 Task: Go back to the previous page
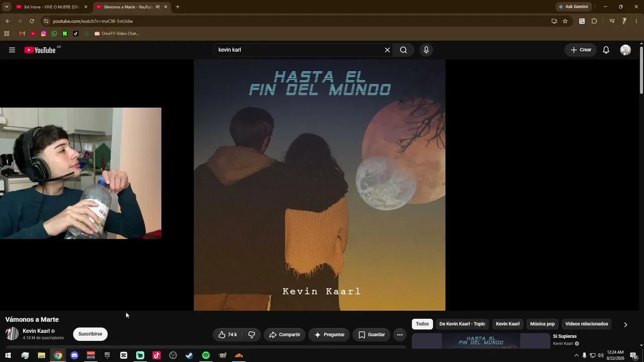pyautogui.click(x=8, y=21)
